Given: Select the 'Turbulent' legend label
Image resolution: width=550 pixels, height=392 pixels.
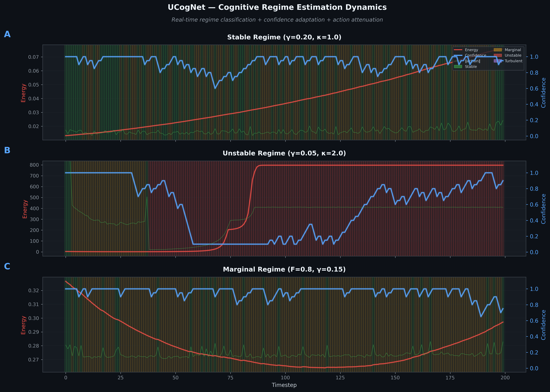Looking at the screenshot, I should pyautogui.click(x=513, y=61).
